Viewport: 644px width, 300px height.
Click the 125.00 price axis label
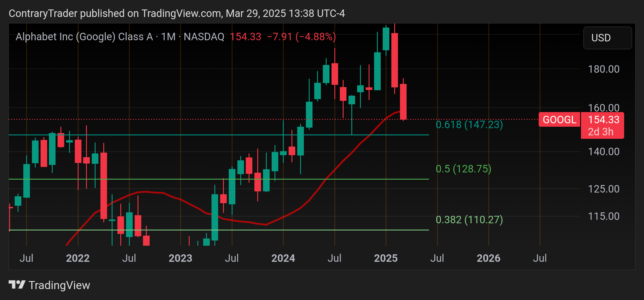(x=603, y=189)
